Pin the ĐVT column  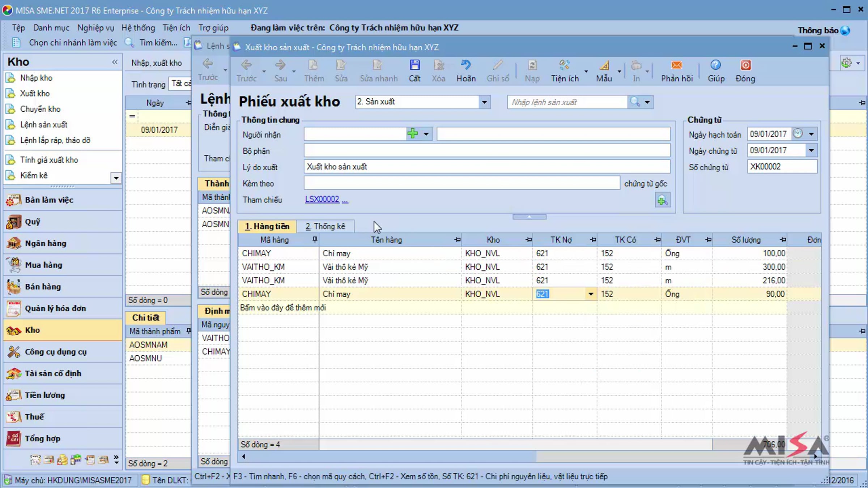(x=708, y=240)
